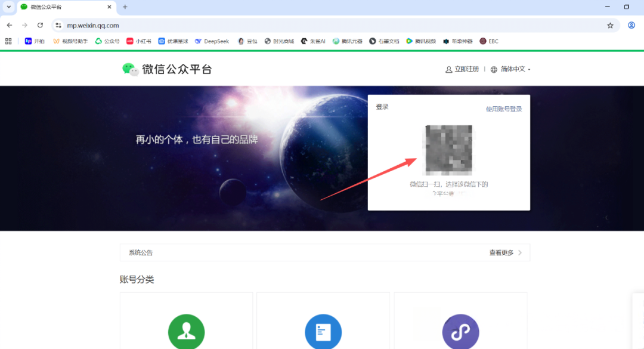
Task: Open the 朱雀AI bookmark
Action: pyautogui.click(x=313, y=41)
